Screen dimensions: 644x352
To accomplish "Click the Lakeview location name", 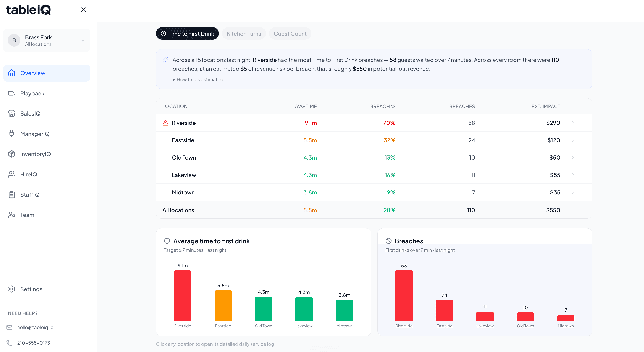I will click(x=184, y=175).
